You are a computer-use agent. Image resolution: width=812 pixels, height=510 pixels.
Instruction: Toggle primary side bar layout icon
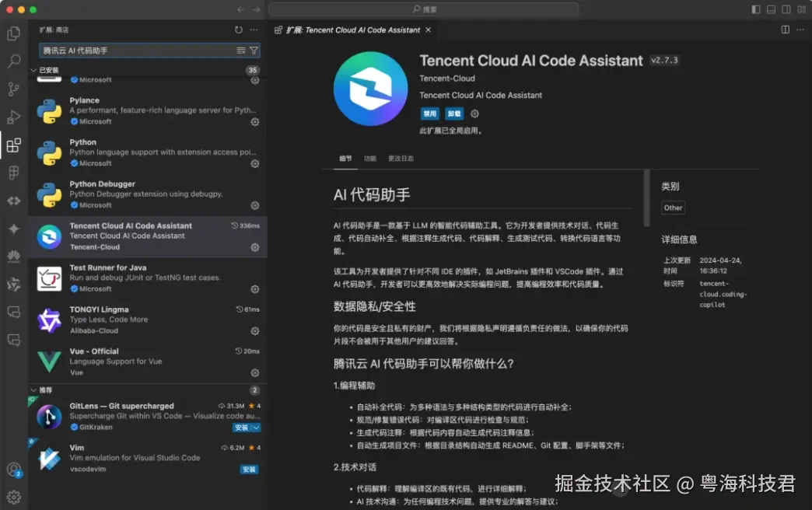(756, 9)
